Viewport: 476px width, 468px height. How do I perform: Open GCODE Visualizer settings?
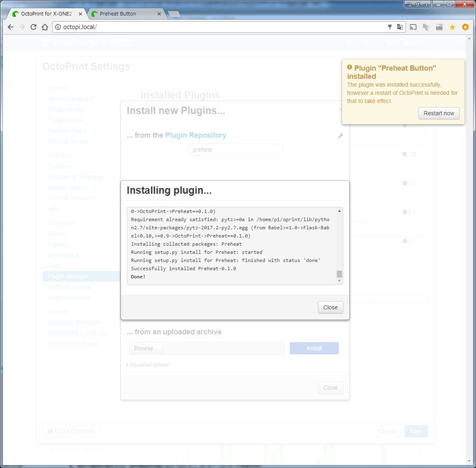pos(71,198)
